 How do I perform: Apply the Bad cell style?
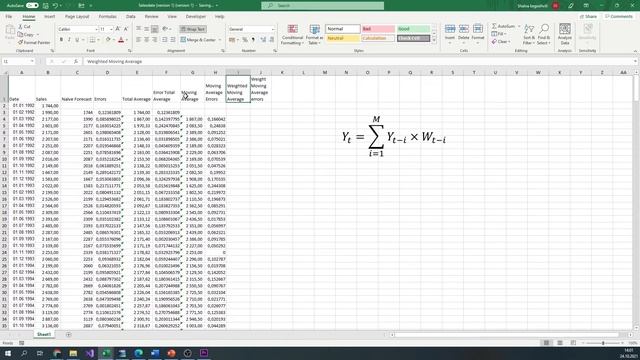(378, 29)
